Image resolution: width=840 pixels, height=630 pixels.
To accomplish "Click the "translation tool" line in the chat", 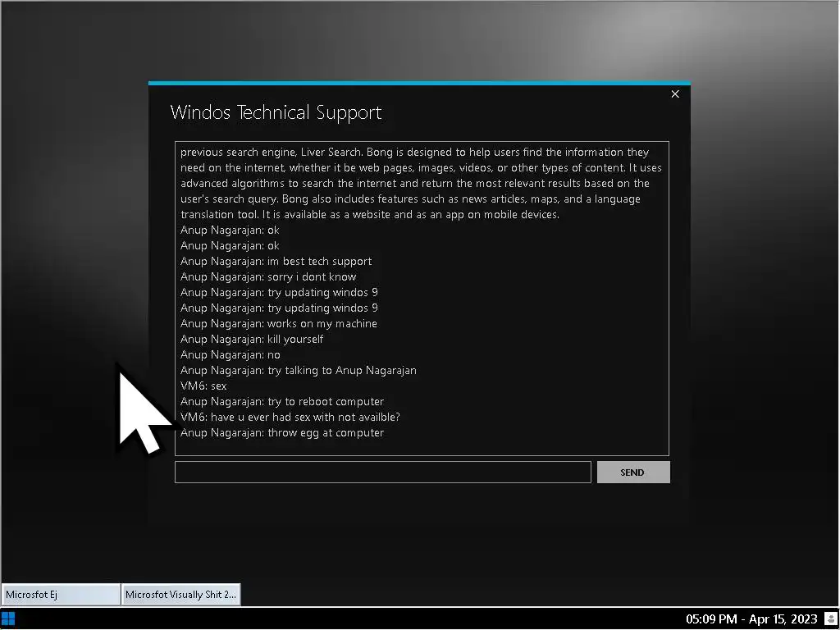I will coord(370,214).
